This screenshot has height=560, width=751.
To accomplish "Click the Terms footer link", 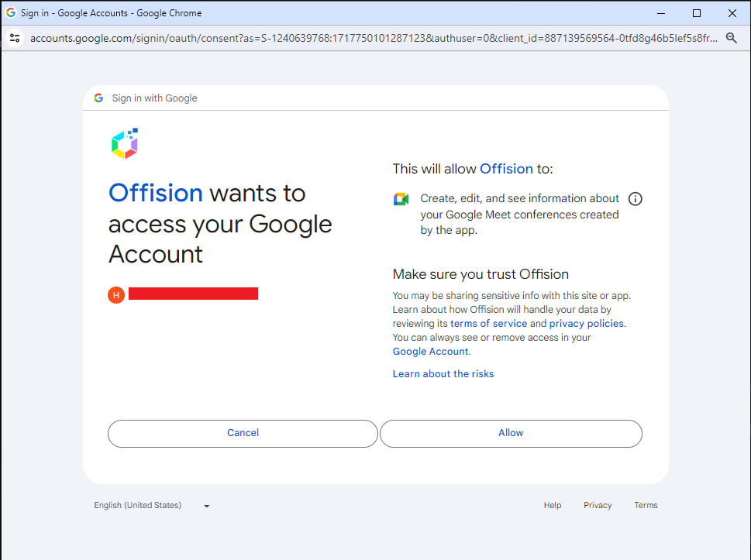I will click(646, 506).
